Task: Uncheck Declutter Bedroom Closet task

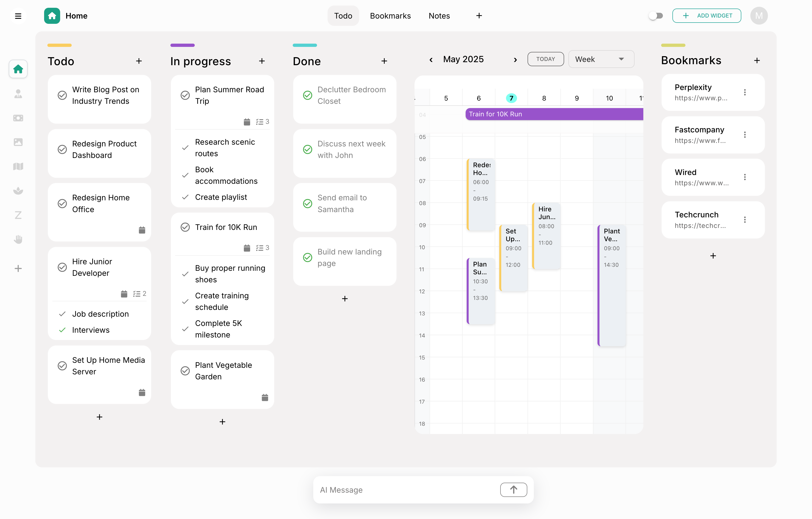Action: click(x=308, y=95)
